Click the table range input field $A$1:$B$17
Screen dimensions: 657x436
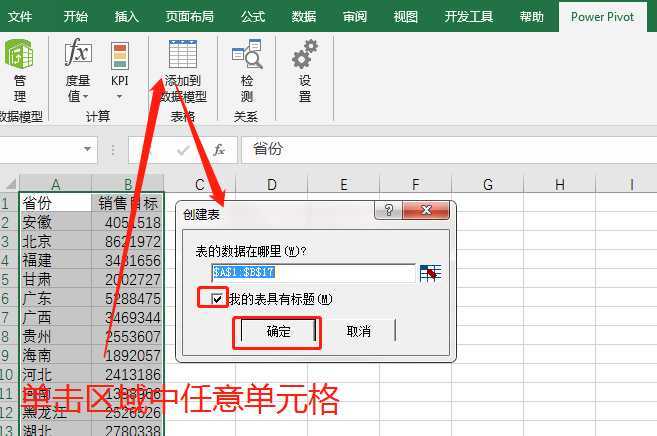[x=313, y=273]
